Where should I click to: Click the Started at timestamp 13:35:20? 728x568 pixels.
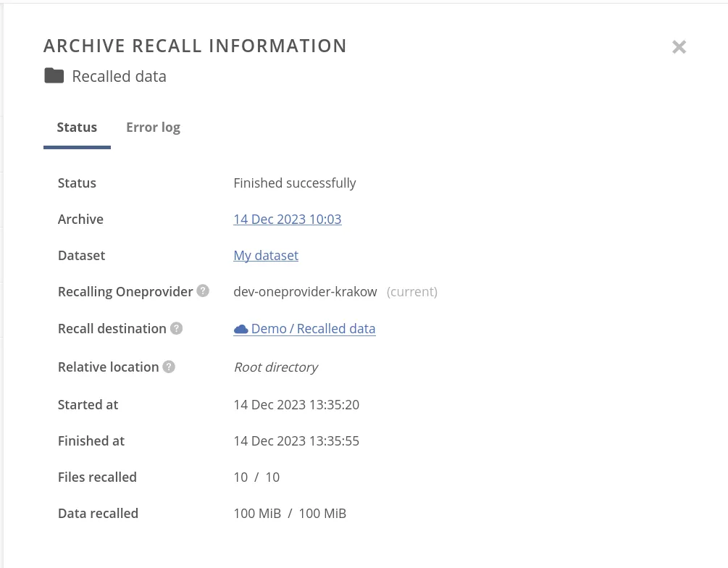pos(296,405)
